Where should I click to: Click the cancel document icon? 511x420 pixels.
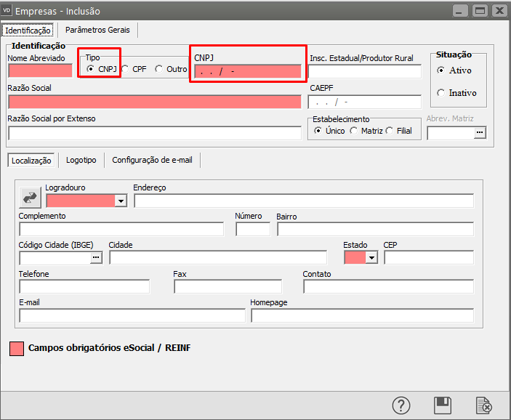pos(483,405)
